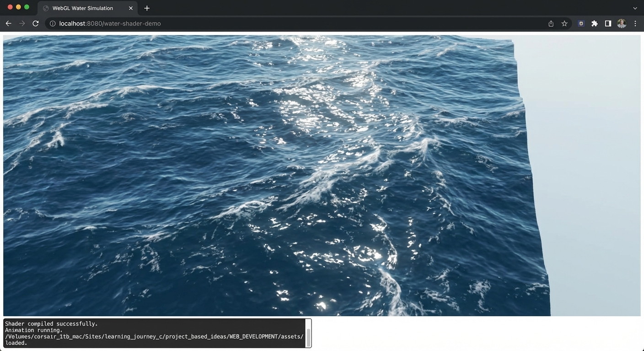The height and width of the screenshot is (351, 644).
Task: Bookmark this page with the star
Action: click(564, 23)
